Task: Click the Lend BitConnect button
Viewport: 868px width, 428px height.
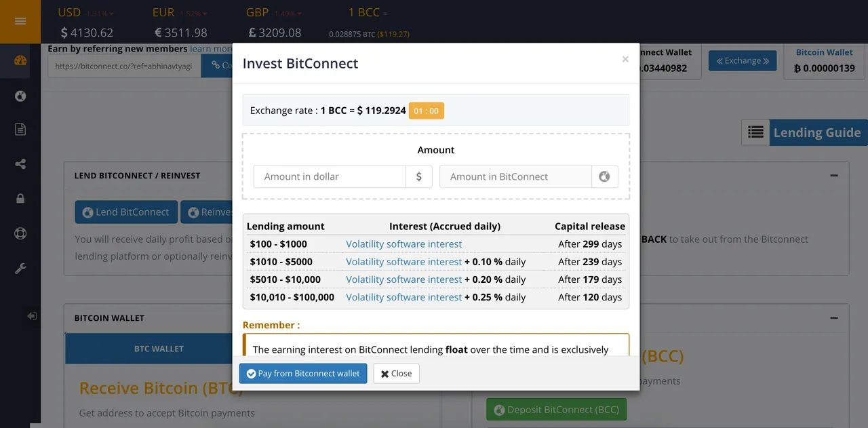Action: (126, 212)
